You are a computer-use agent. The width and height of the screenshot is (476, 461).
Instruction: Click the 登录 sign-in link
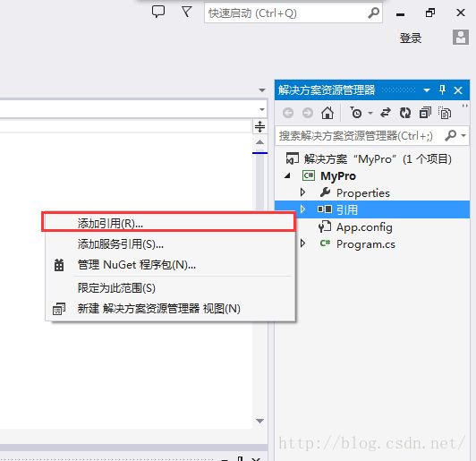[411, 38]
